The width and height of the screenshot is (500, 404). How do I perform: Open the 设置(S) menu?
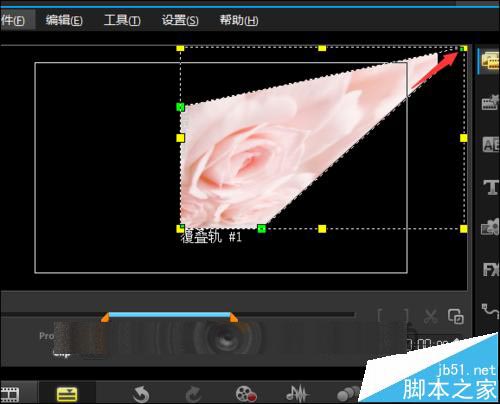pyautogui.click(x=180, y=20)
